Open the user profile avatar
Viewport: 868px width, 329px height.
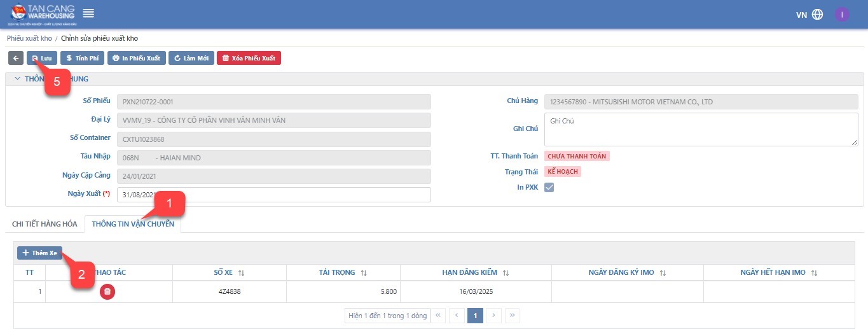(842, 15)
